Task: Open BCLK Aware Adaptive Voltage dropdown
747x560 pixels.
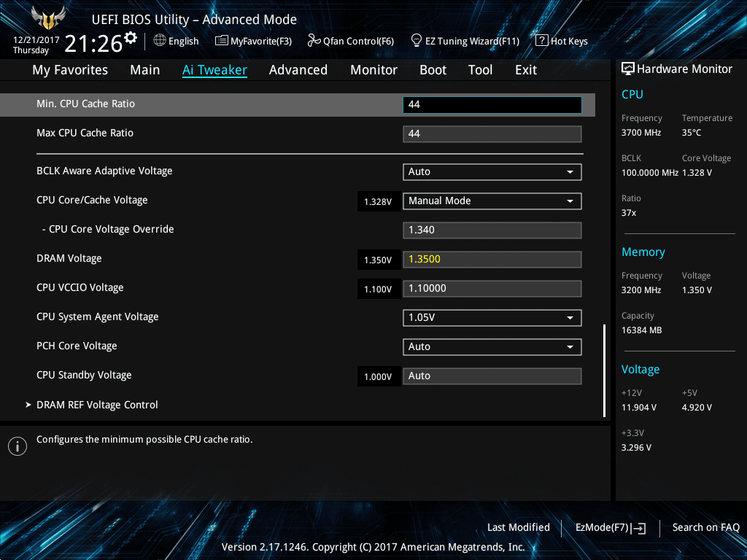Action: coord(492,172)
